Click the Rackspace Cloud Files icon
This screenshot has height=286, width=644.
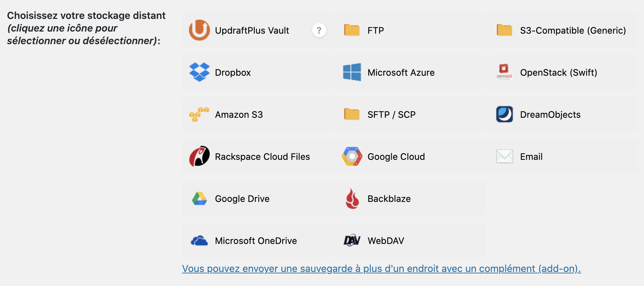tap(199, 156)
